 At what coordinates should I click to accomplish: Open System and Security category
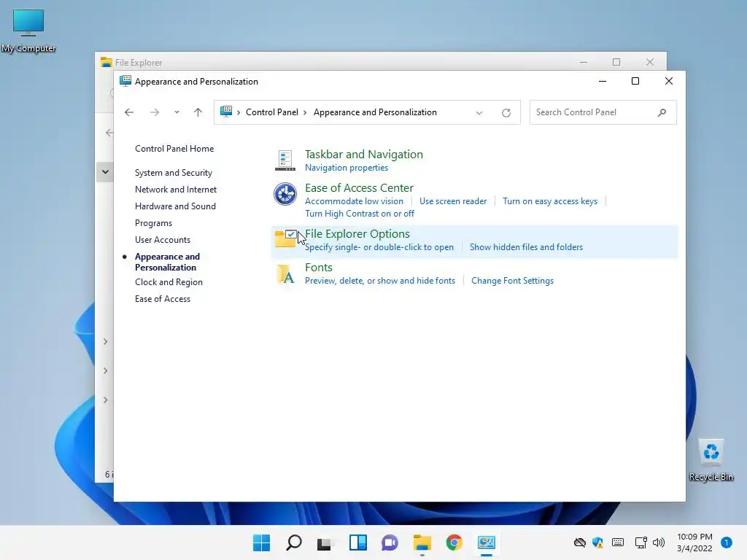pyautogui.click(x=174, y=173)
